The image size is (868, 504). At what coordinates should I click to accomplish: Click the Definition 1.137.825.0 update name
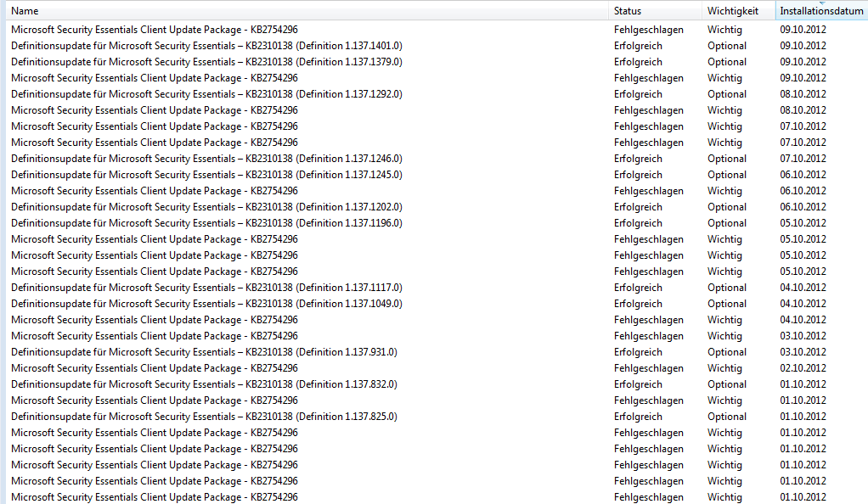(205, 417)
